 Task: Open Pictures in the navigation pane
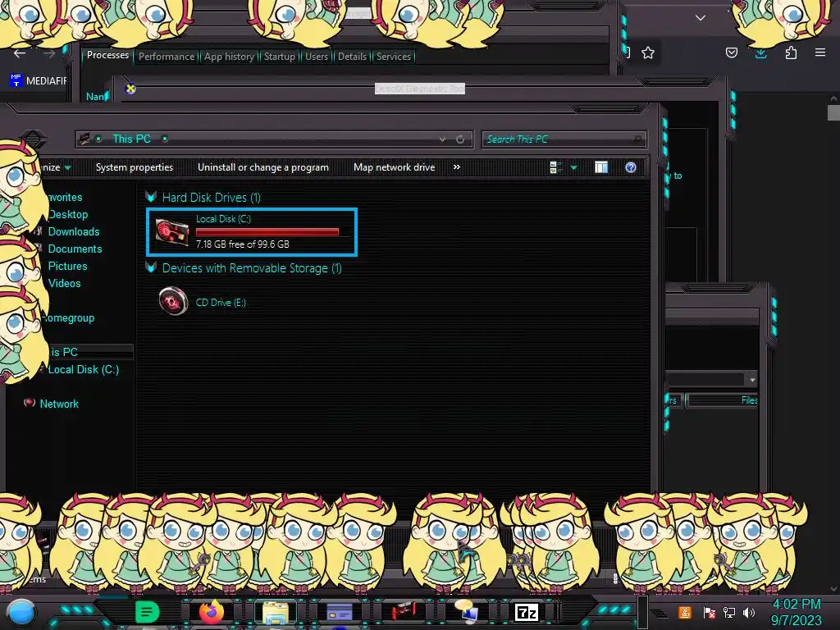click(67, 266)
